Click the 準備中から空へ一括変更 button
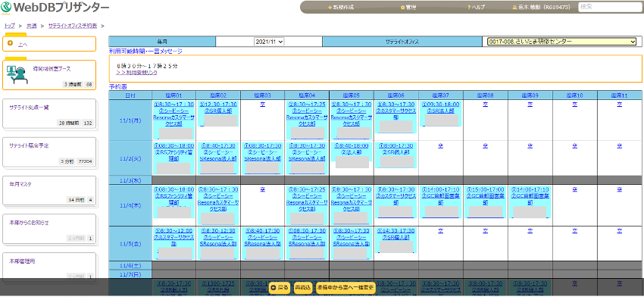This screenshot has width=644, height=297. pos(345,288)
